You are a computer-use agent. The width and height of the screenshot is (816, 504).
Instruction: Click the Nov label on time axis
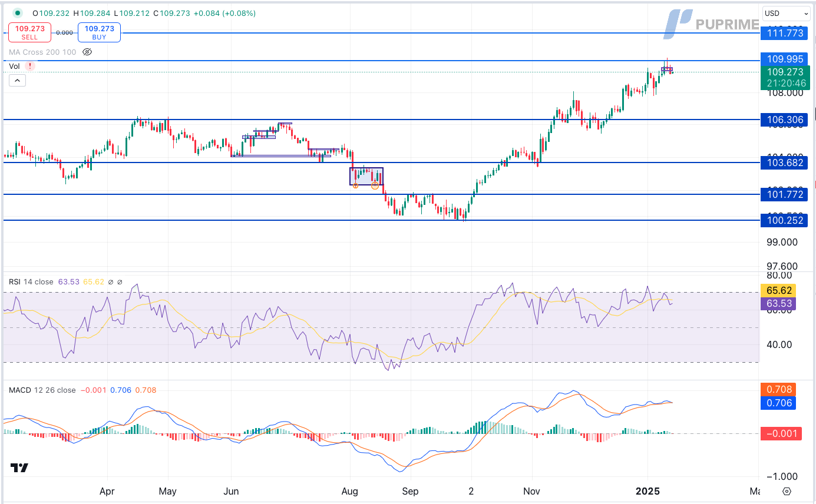531,491
